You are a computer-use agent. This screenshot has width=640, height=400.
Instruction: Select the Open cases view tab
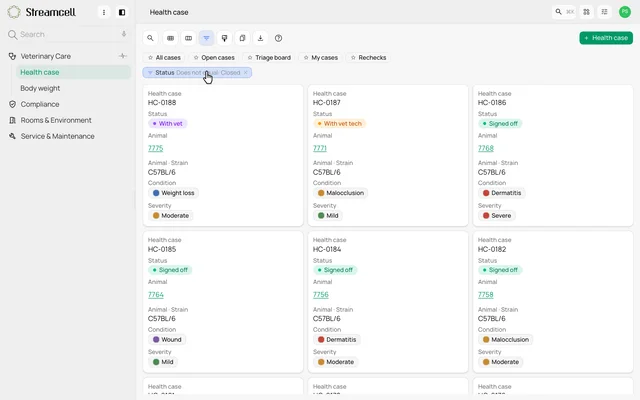[214, 58]
